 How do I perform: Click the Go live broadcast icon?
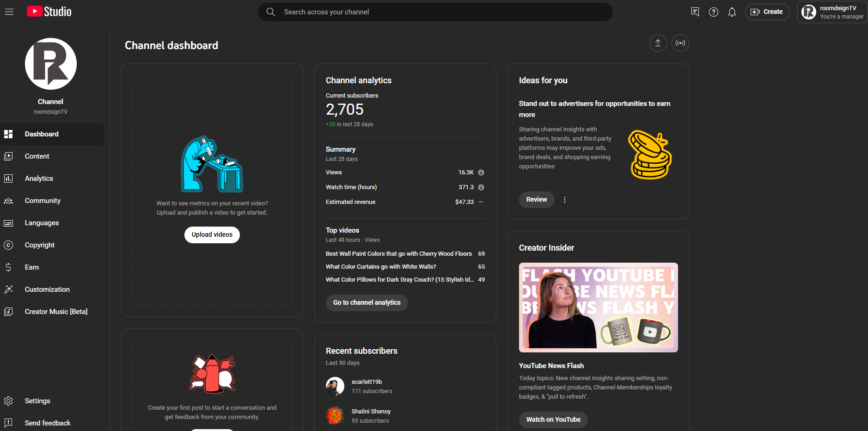click(680, 43)
